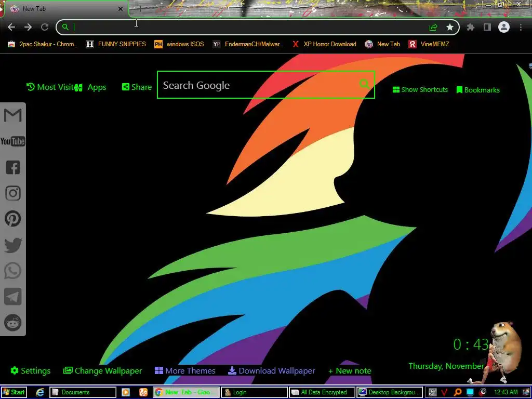Image resolution: width=532 pixels, height=399 pixels.
Task: Click More Themes
Action: (x=185, y=370)
